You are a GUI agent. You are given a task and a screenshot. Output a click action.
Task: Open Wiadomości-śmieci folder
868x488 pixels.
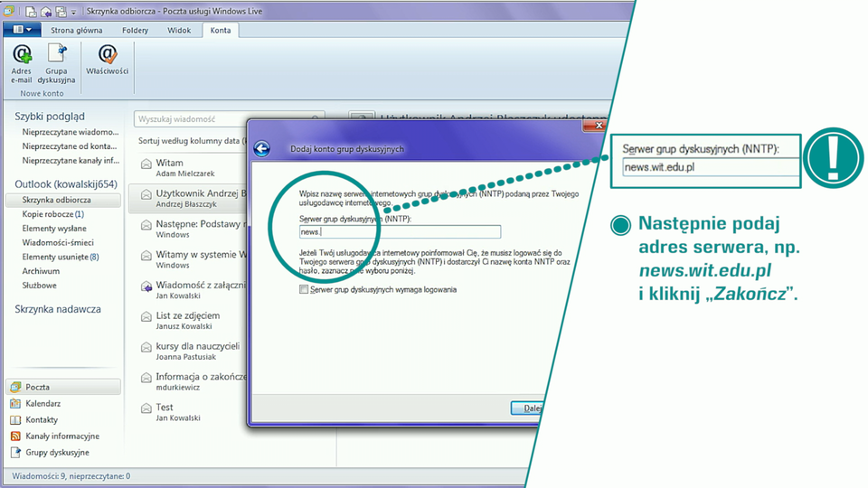click(x=58, y=242)
